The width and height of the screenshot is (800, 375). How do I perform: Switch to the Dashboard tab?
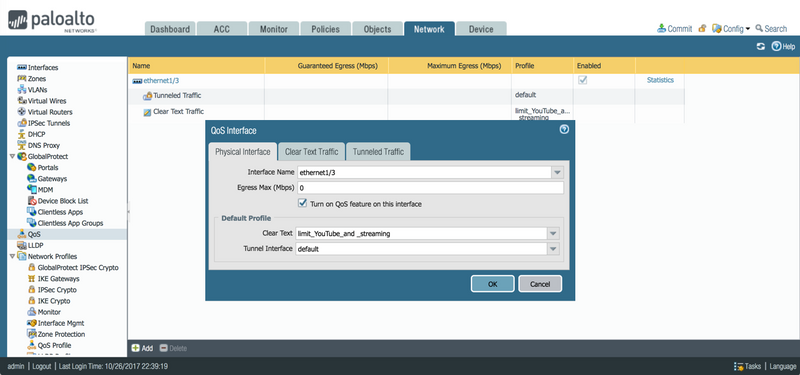coord(170,29)
